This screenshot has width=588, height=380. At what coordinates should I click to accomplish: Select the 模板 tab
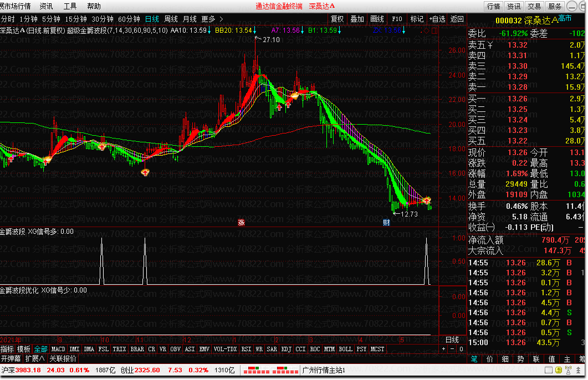click(24, 349)
